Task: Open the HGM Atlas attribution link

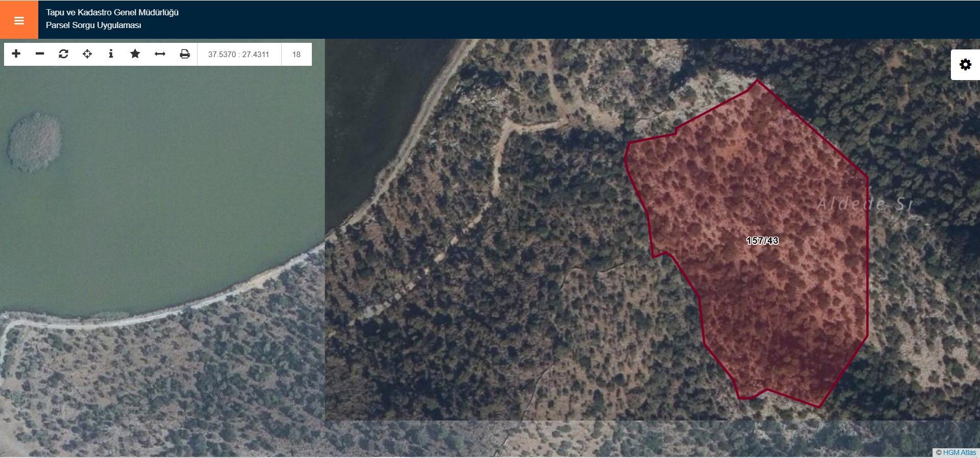Action: tap(959, 452)
